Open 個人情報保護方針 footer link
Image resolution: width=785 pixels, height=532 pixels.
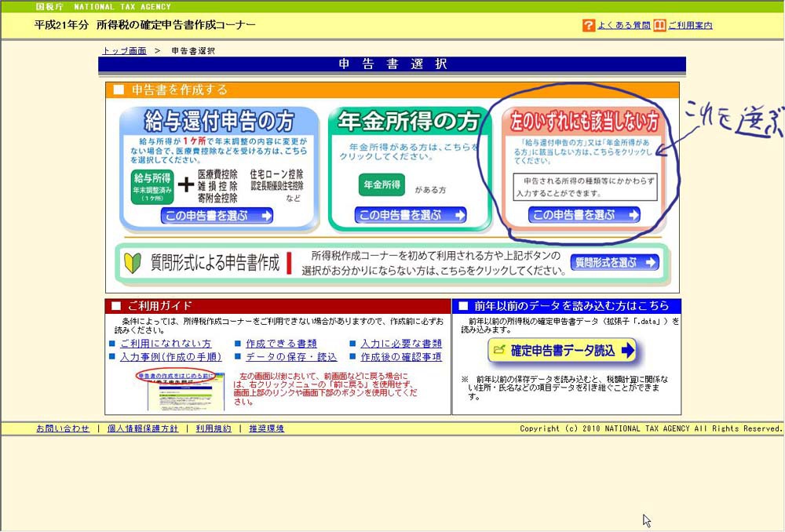[142, 428]
